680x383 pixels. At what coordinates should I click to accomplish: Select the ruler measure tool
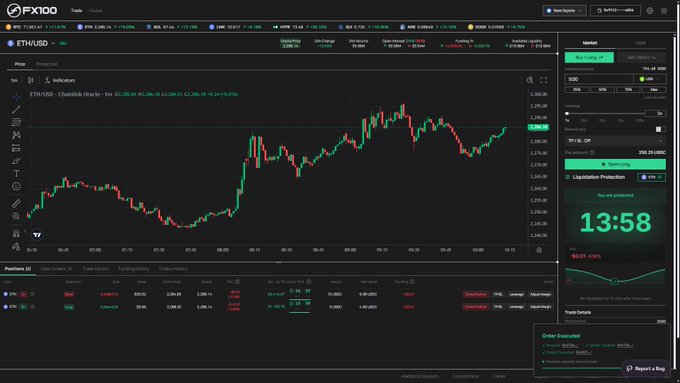point(16,203)
